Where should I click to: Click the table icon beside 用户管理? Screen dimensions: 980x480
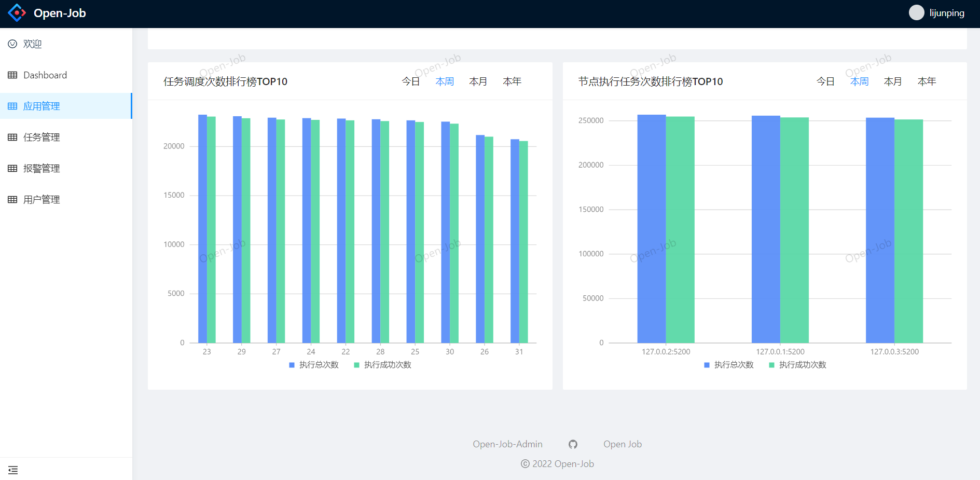click(x=12, y=200)
